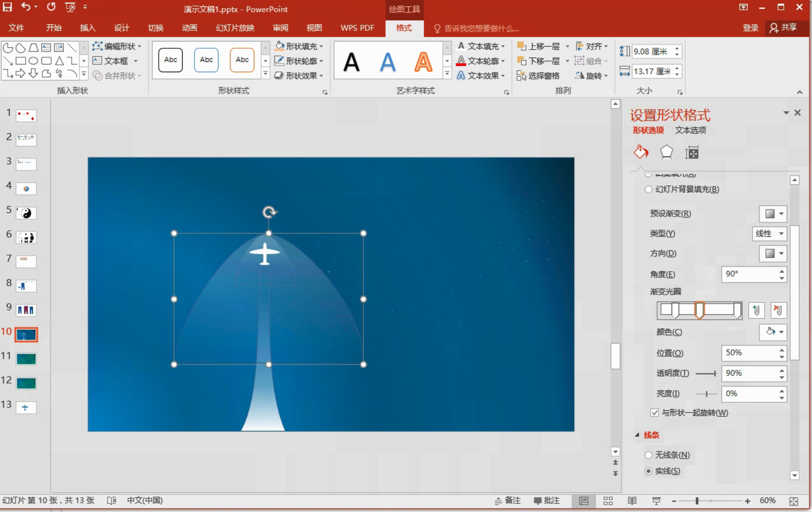Open the preset gradients dropdown
This screenshot has height=512, width=812.
pos(773,214)
